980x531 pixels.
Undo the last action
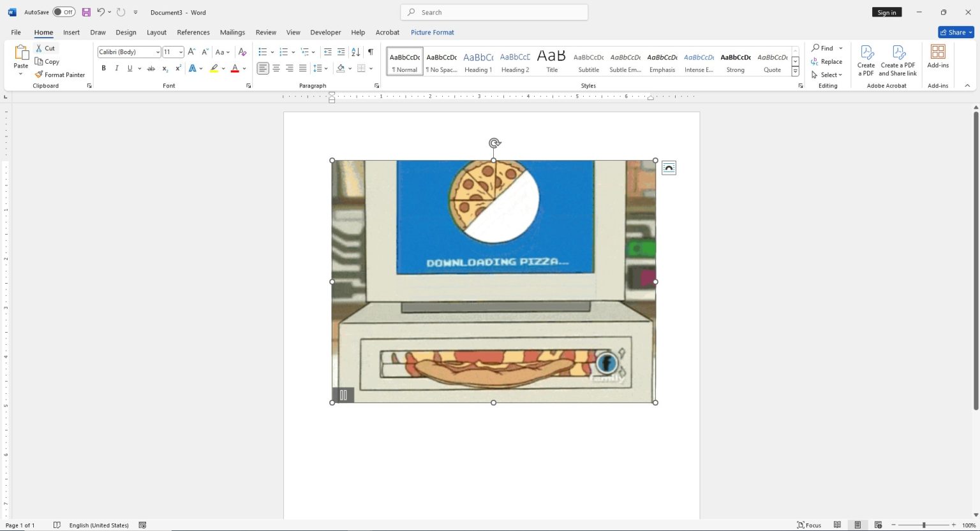101,12
